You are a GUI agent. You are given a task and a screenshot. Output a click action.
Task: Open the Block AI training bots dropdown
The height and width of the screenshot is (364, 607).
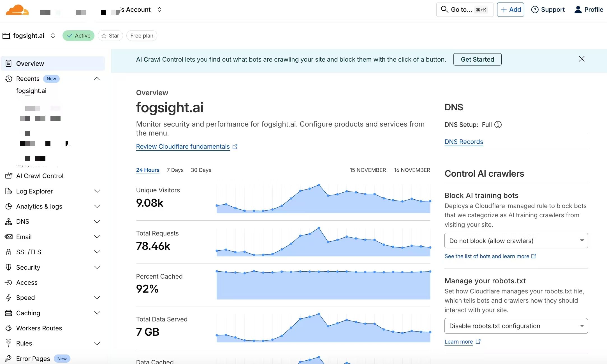pos(516,241)
